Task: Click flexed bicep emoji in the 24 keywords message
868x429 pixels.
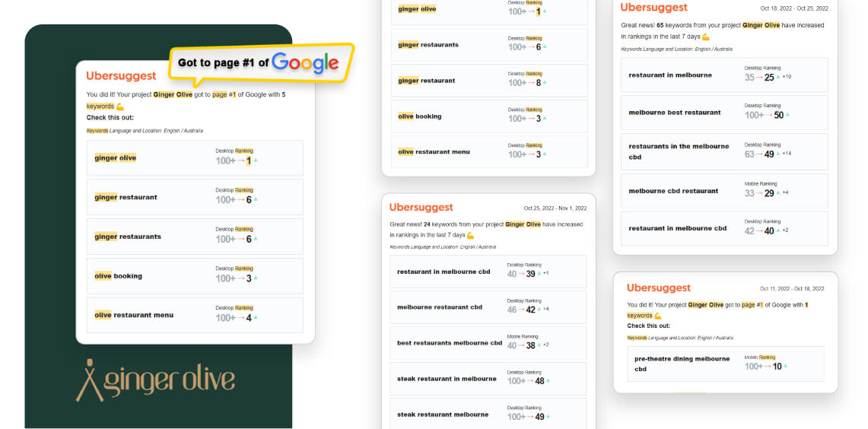Action: 471,235
